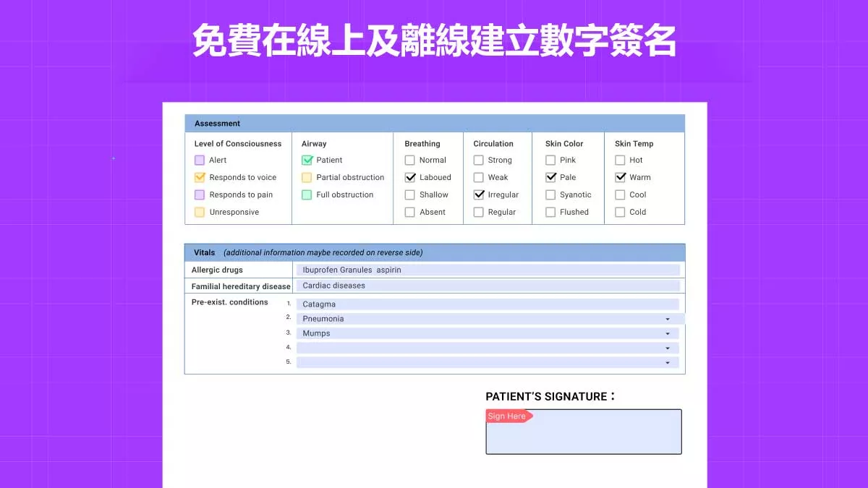Toggle the green "Patient" airway checkbox

tap(305, 160)
